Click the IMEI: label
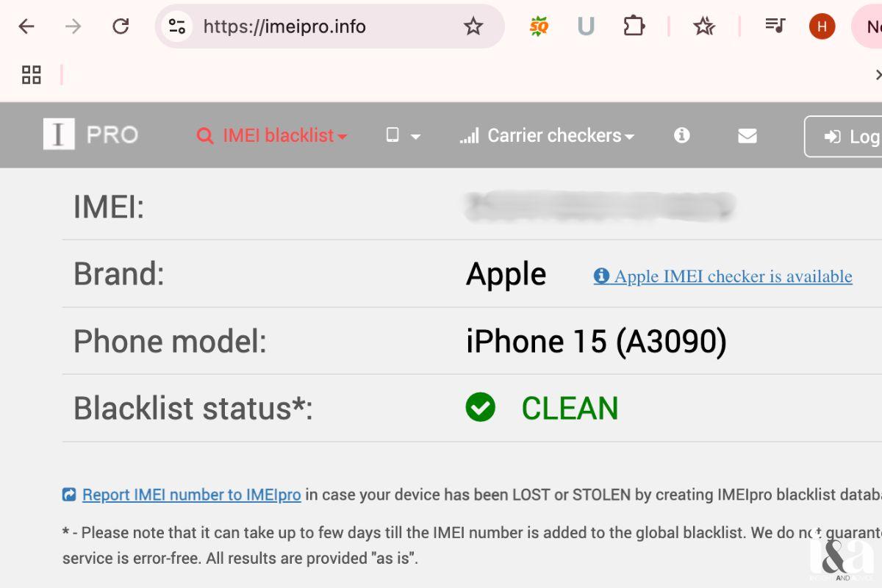Screen dimensions: 882x588 tap(109, 207)
